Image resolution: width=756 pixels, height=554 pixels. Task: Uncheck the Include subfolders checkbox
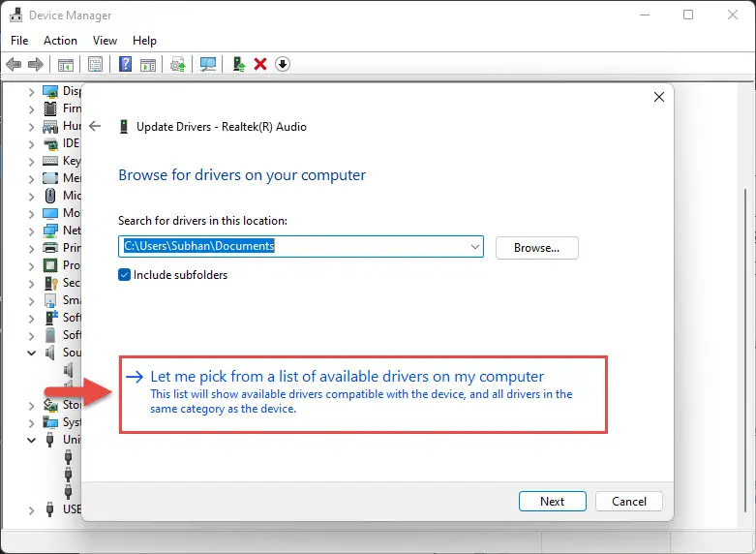(125, 275)
